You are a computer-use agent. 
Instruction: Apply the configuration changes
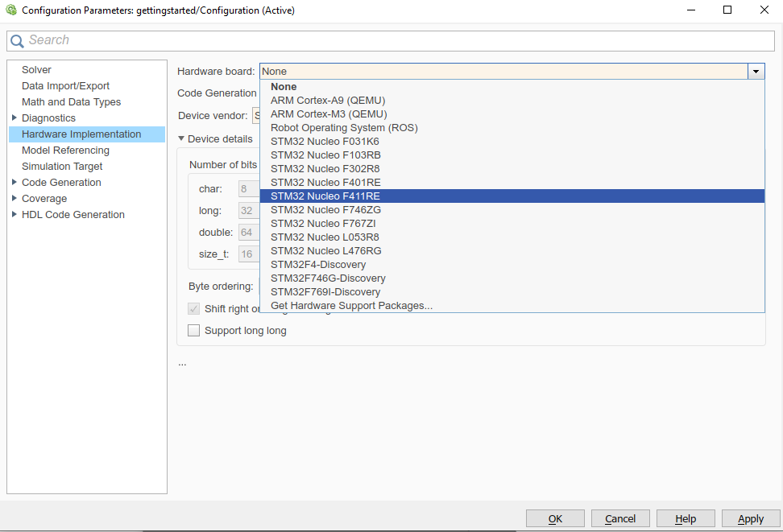click(x=751, y=518)
